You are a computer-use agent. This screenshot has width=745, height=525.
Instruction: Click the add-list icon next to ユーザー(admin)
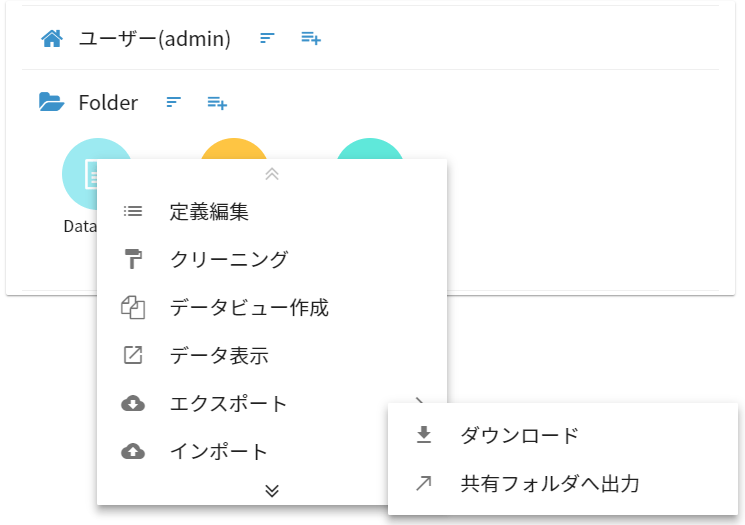coord(311,39)
